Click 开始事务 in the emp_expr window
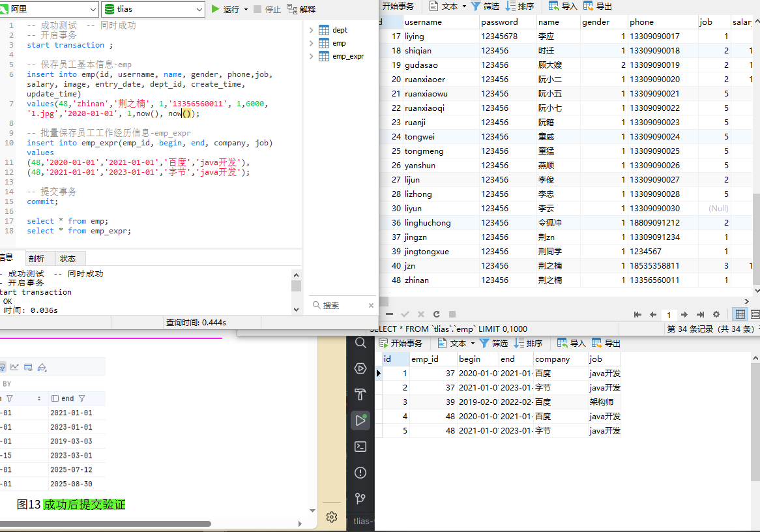The height and width of the screenshot is (532, 760). click(400, 344)
